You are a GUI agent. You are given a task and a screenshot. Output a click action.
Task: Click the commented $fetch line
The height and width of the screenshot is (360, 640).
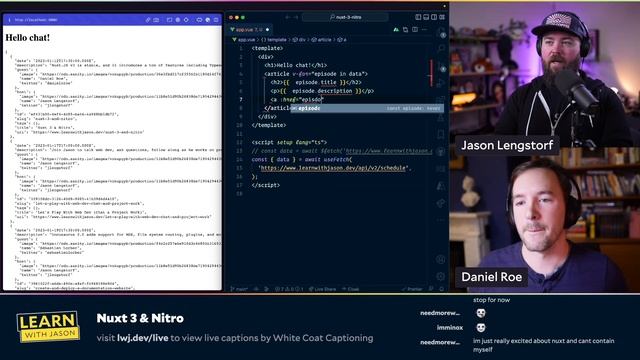(x=342, y=151)
